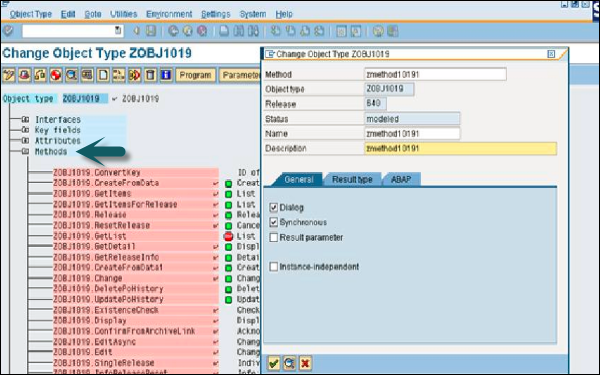Switch to the General tab
600x375 pixels.
click(x=298, y=179)
